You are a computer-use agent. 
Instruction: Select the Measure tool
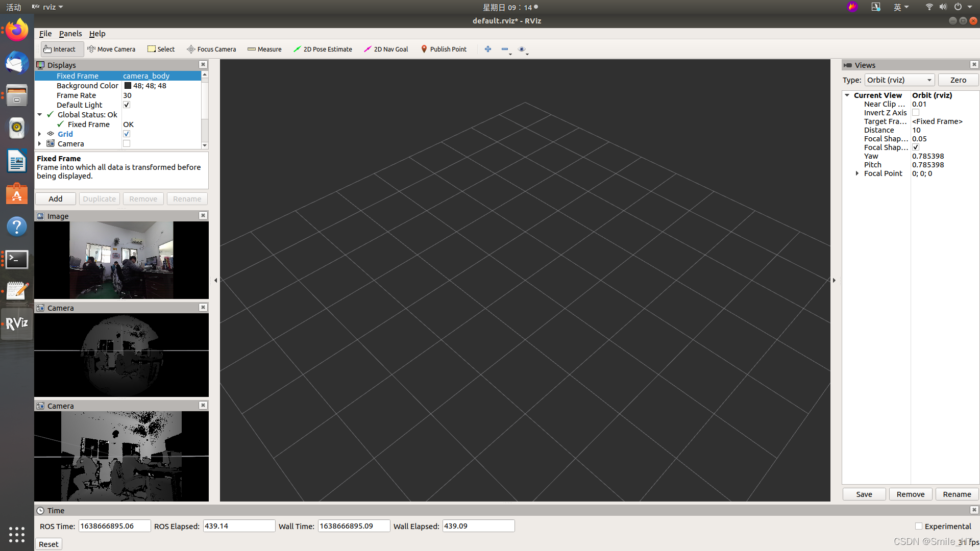pyautogui.click(x=264, y=49)
